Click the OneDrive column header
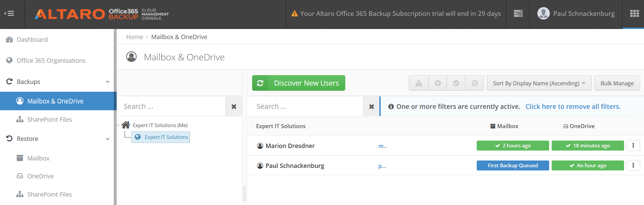The width and height of the screenshot is (644, 205). tap(579, 126)
